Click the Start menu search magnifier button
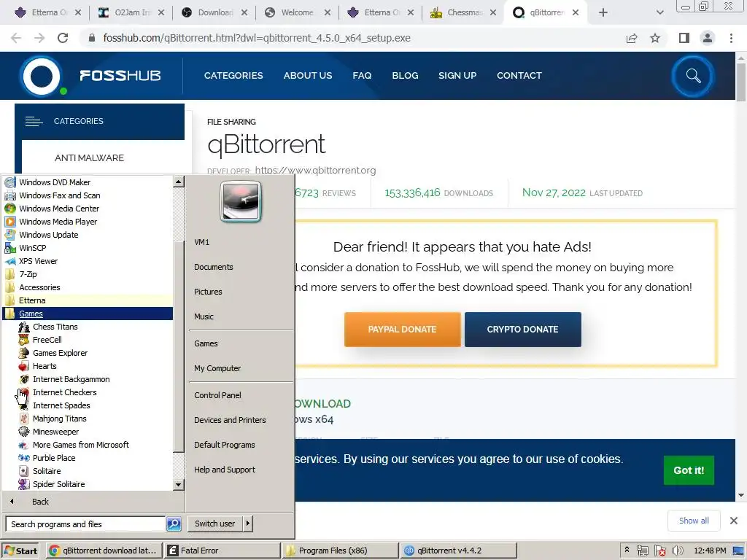 click(x=174, y=524)
